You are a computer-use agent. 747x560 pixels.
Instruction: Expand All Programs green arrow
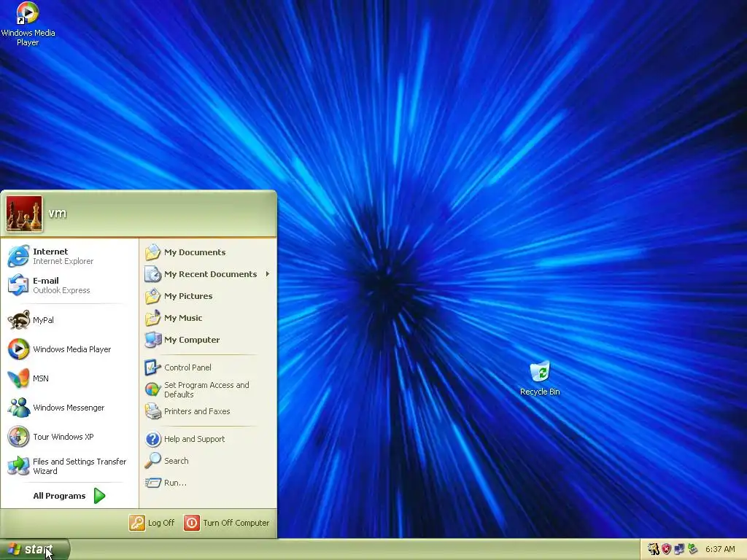[99, 496]
